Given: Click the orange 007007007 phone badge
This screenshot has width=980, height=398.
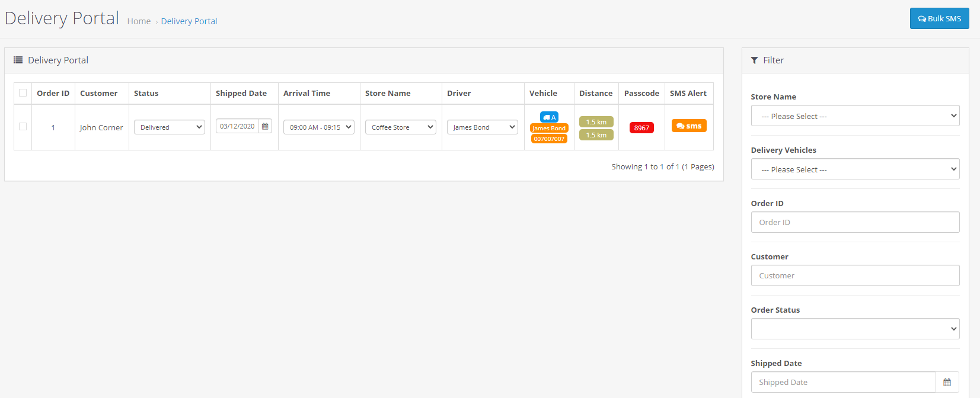Looking at the screenshot, I should 549,139.
